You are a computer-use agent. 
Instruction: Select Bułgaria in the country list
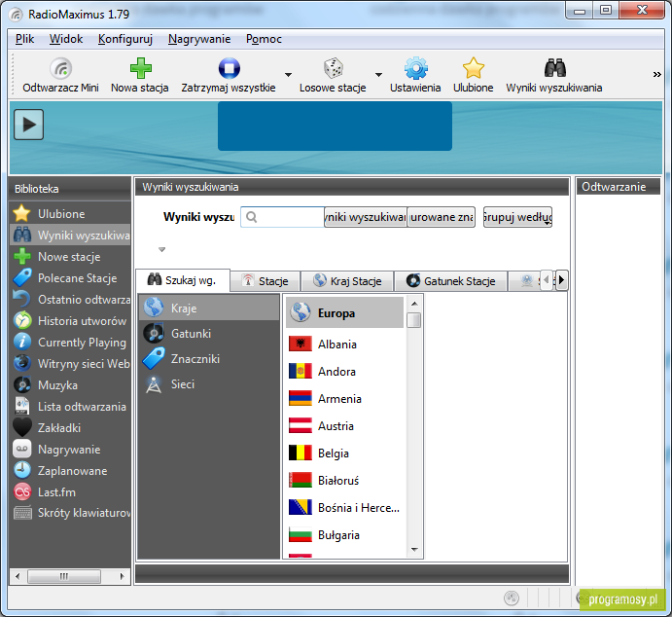pos(345,535)
